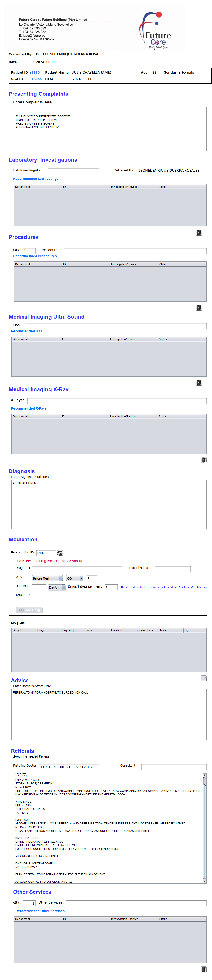Expand the Day/s duration type dropdown
212x980 pixels.
coord(57,587)
